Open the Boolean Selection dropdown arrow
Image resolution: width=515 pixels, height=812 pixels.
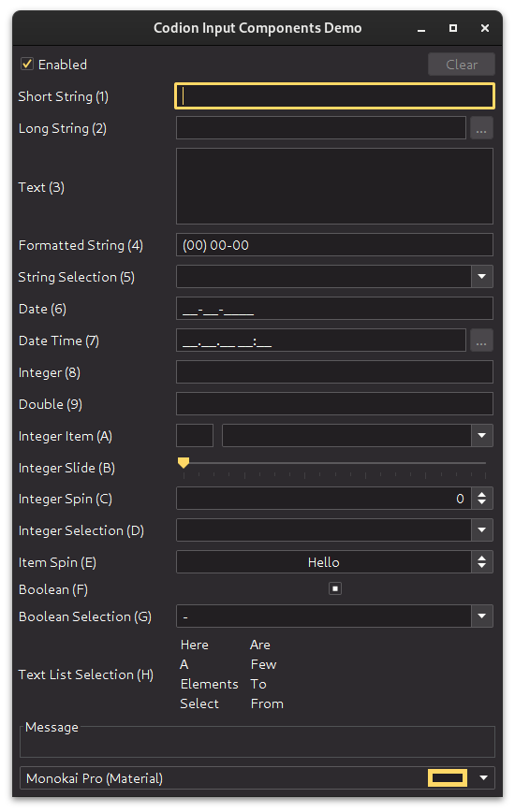[482, 616]
